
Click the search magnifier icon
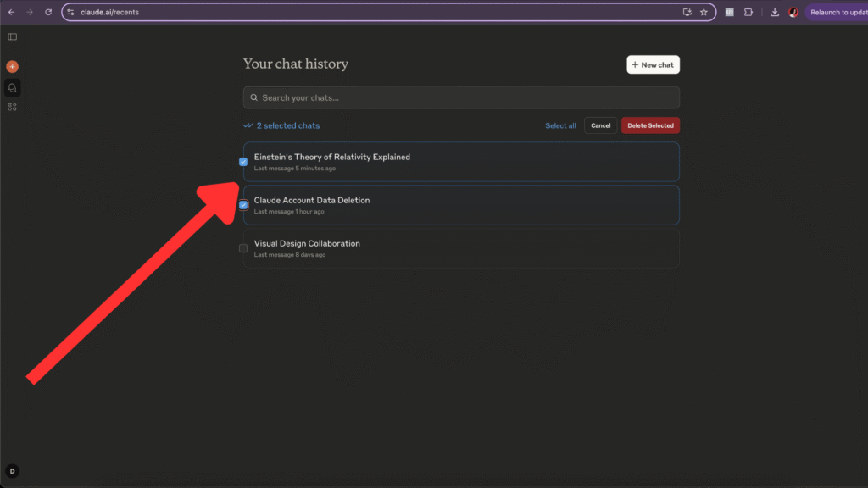click(253, 98)
